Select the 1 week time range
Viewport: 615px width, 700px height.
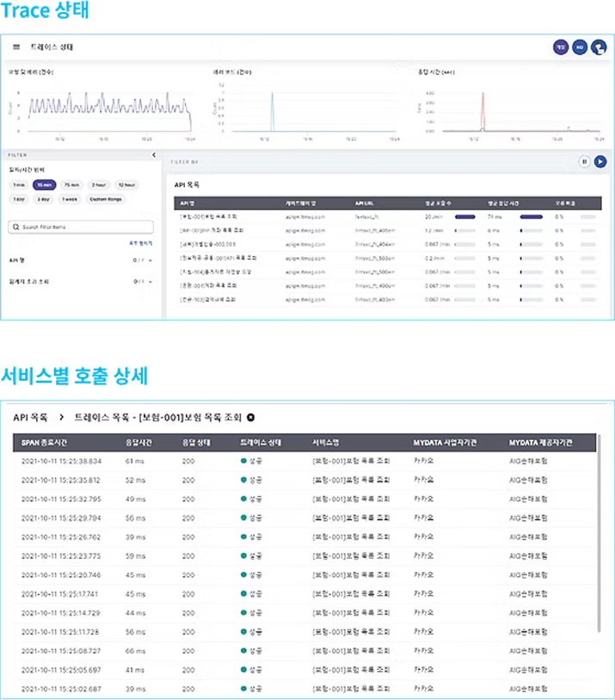[x=70, y=200]
